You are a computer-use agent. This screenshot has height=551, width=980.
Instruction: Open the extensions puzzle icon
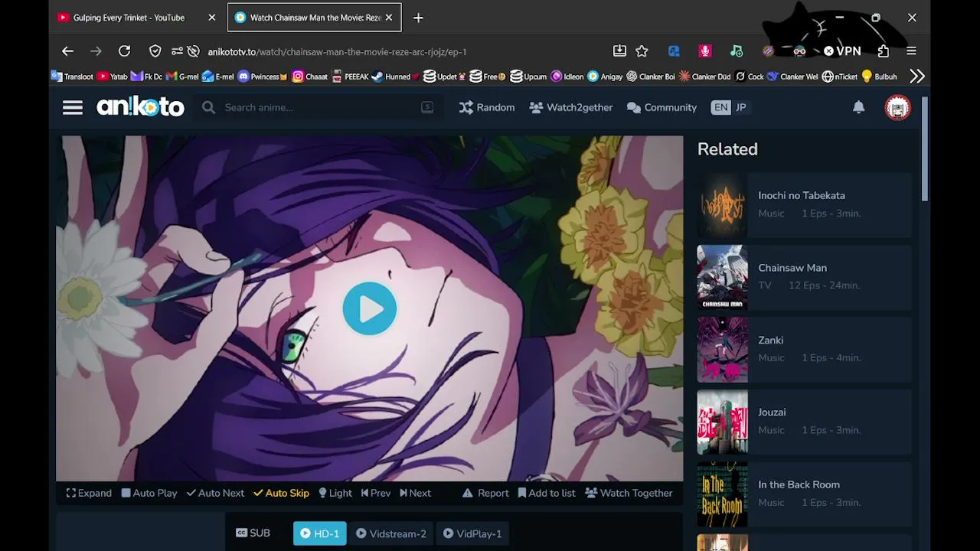pos(884,51)
